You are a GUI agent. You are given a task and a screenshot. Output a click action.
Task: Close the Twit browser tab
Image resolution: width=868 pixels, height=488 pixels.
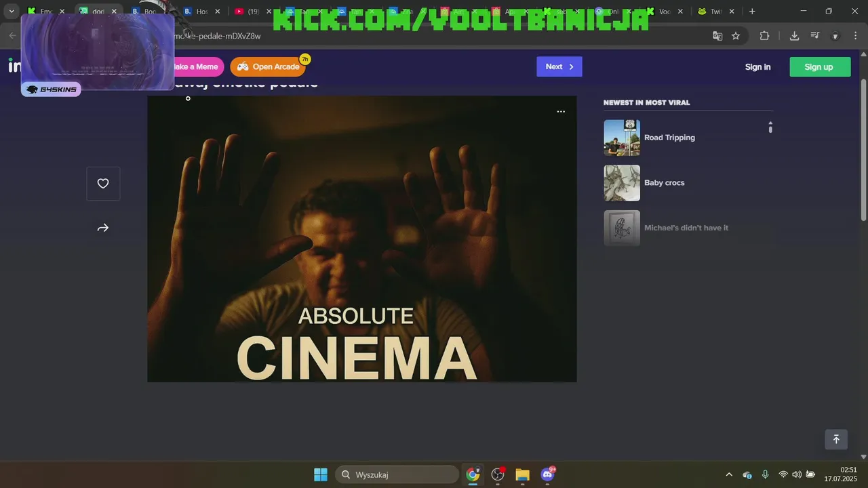point(732,12)
